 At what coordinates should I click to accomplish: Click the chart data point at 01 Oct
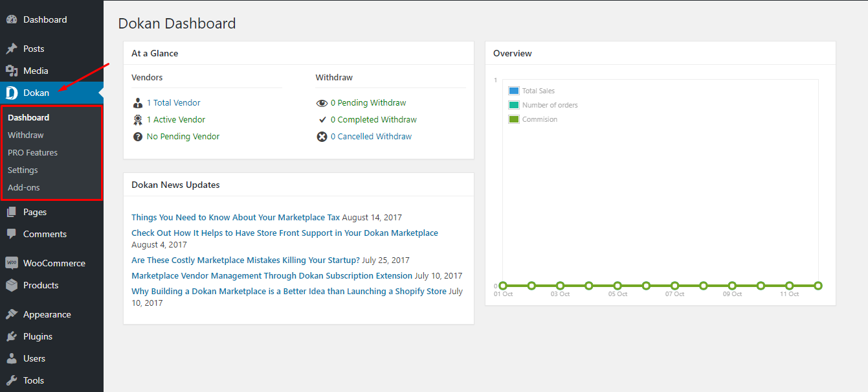[503, 286]
